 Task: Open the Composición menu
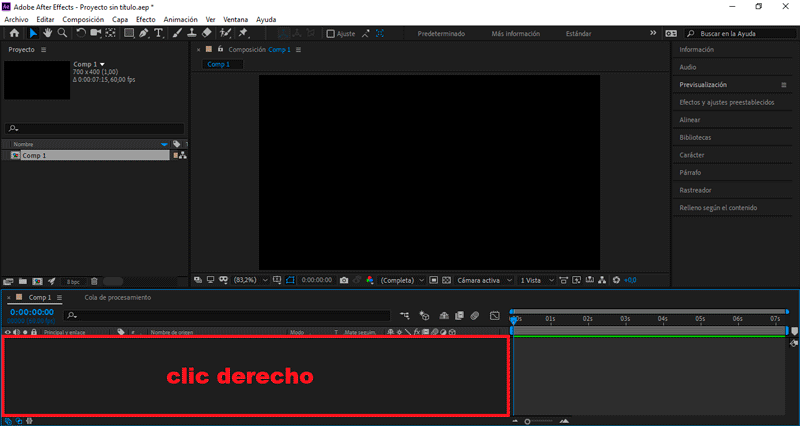pyautogui.click(x=83, y=19)
